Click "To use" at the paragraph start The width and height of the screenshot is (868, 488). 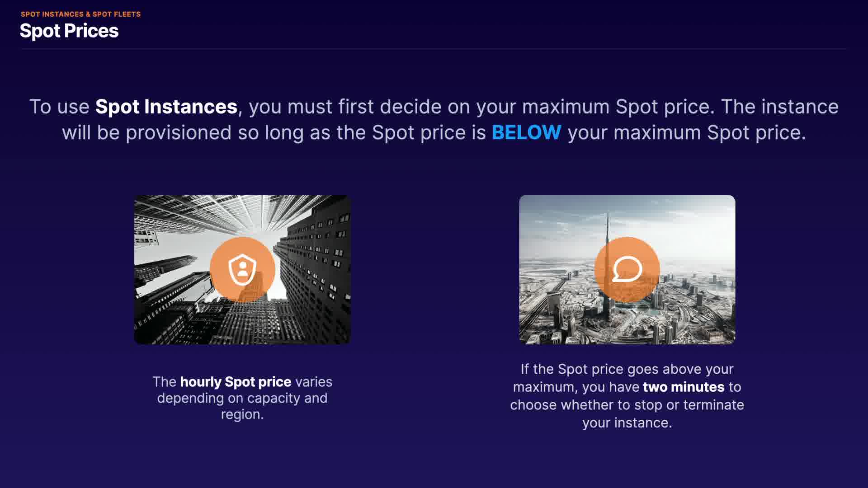tap(59, 107)
